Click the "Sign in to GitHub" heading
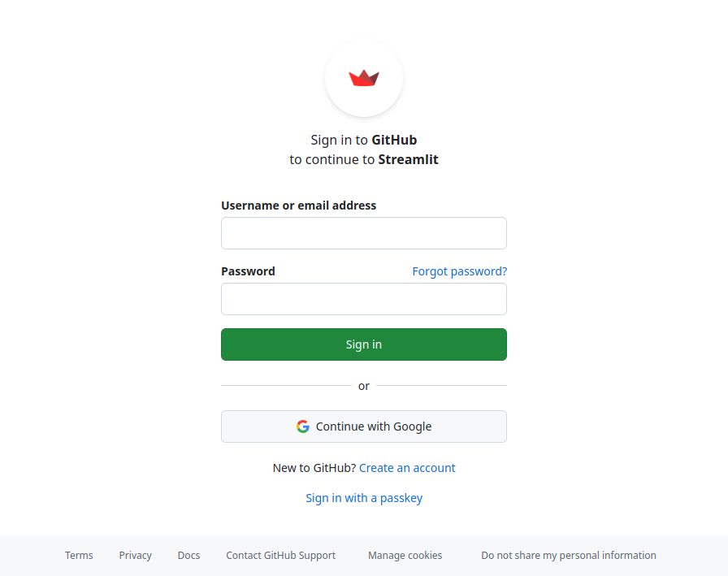Screen dimensions: 728x576 click(364, 140)
